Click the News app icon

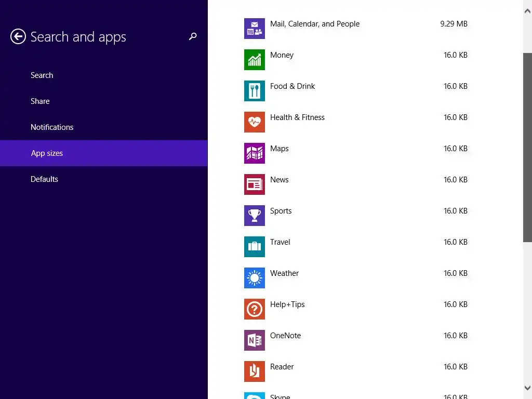coord(255,184)
